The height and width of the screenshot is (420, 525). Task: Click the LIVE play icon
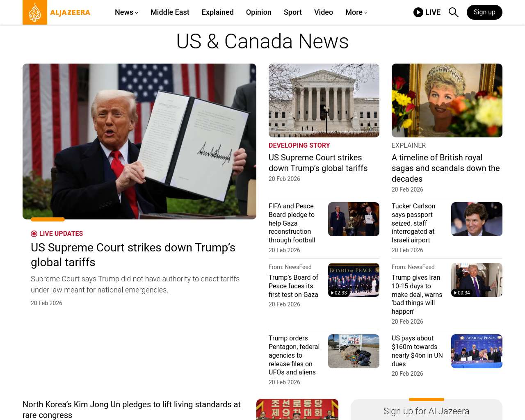(x=418, y=12)
